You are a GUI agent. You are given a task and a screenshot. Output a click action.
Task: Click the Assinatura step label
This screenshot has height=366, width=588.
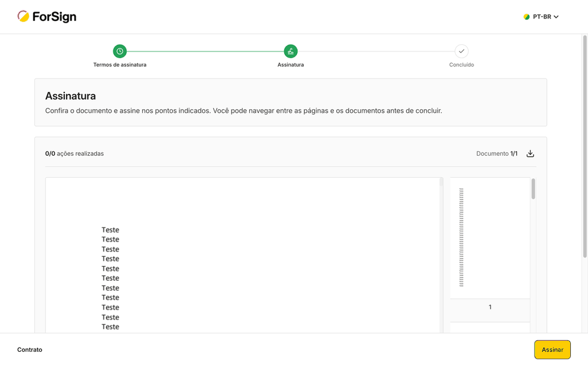(290, 64)
